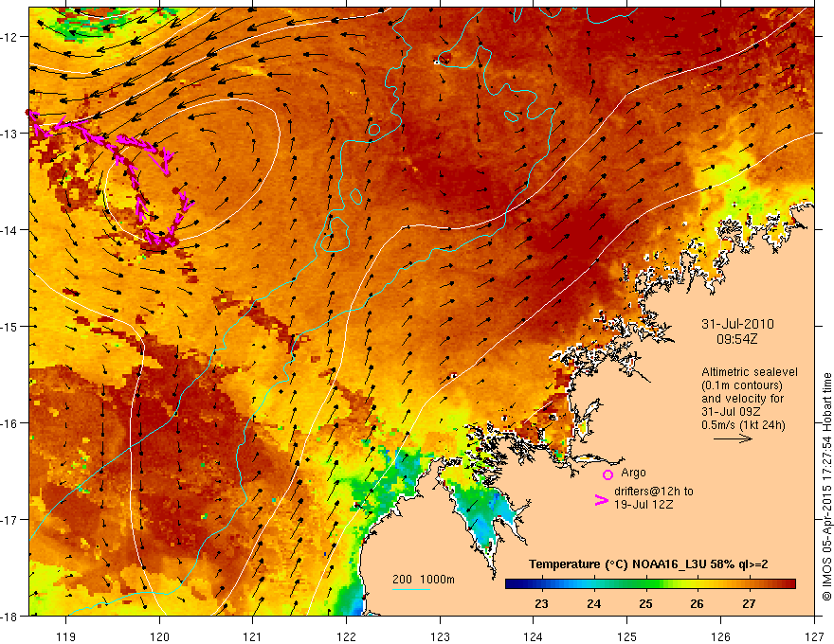834x644 pixels.
Task: Click the '26' color bar tick label
Action: [x=697, y=603]
